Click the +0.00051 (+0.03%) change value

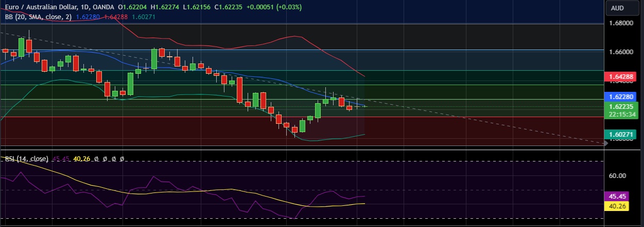[274, 7]
